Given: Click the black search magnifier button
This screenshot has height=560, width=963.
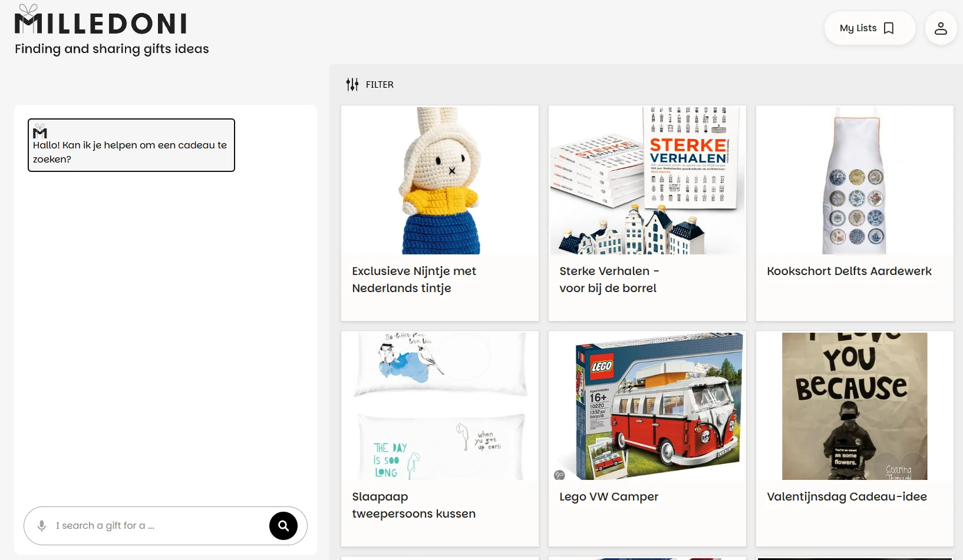Looking at the screenshot, I should click(283, 526).
